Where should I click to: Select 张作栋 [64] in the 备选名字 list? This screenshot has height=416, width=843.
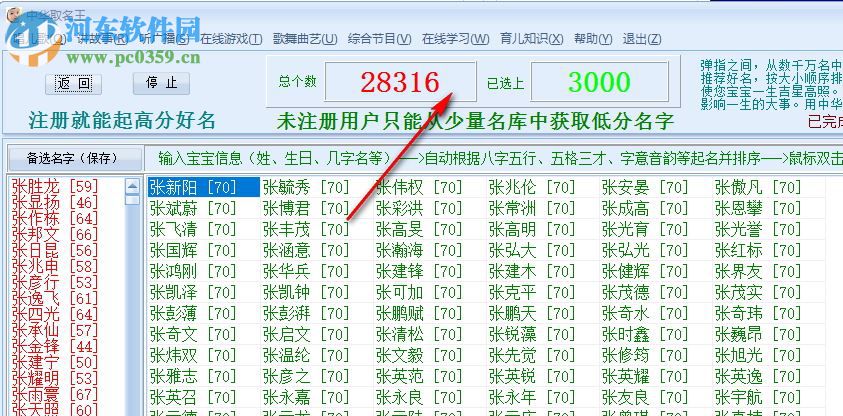click(55, 219)
